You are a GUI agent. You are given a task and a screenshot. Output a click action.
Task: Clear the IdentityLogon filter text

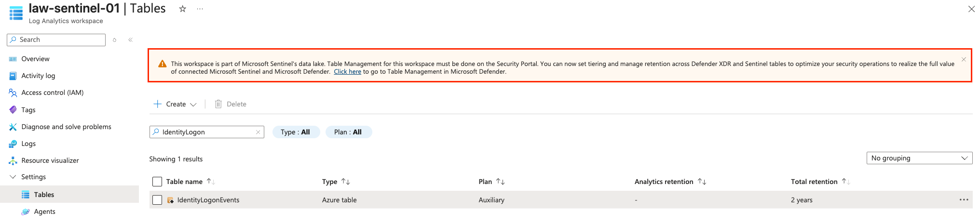click(258, 132)
